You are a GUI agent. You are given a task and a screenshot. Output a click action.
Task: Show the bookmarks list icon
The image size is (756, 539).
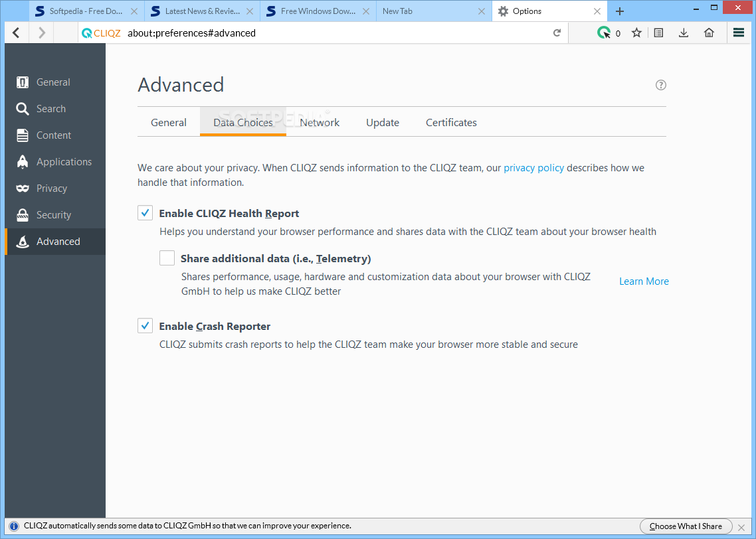point(658,33)
